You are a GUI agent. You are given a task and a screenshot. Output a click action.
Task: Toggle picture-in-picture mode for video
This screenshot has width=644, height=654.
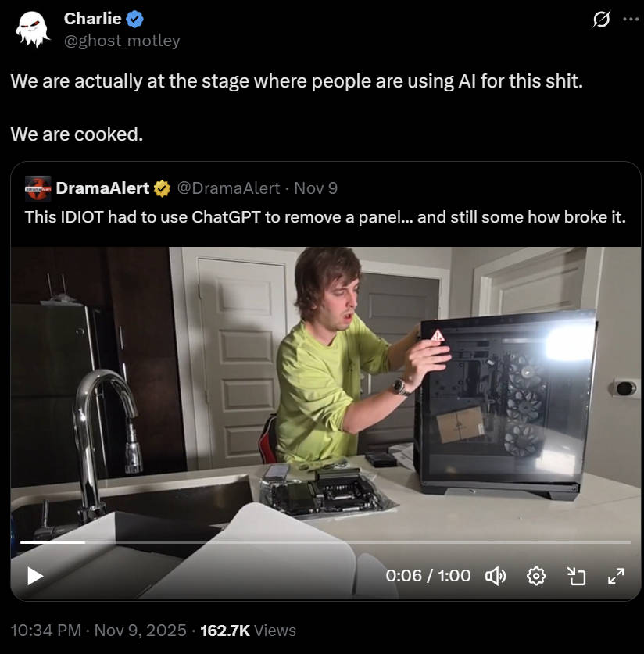[576, 577]
